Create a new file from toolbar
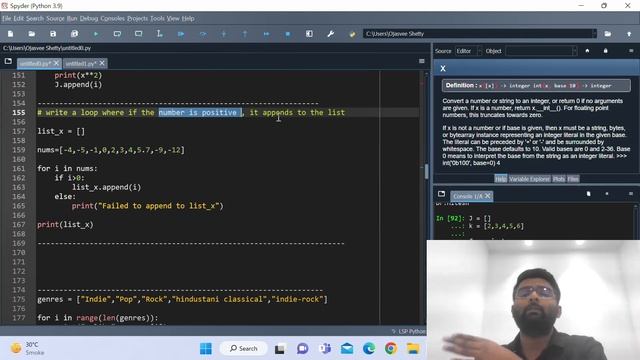The height and width of the screenshot is (360, 640). 11,34
